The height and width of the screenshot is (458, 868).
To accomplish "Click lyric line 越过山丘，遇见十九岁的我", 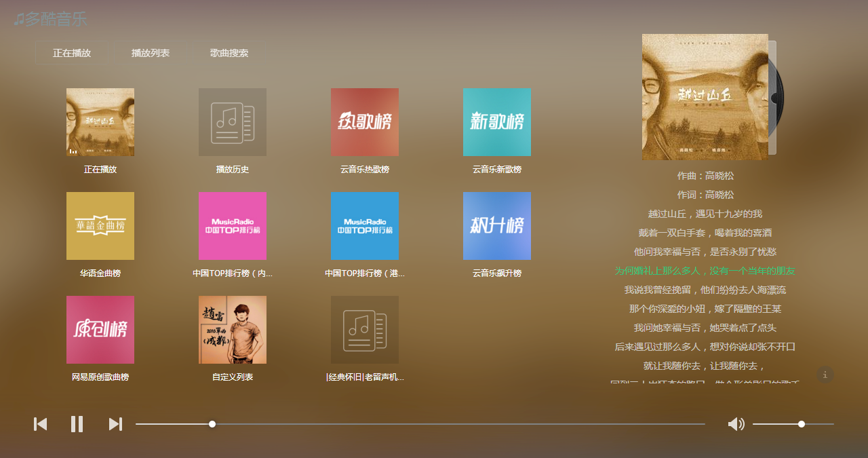I will tap(705, 214).
